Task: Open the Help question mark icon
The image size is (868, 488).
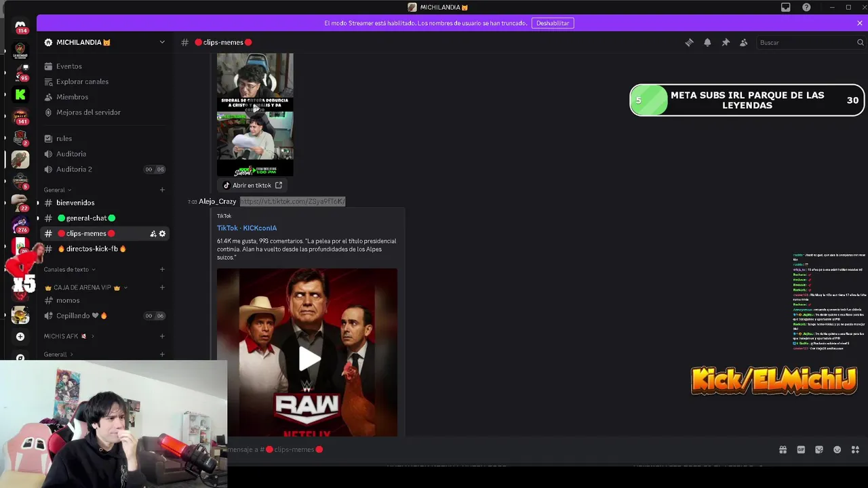Action: pyautogui.click(x=806, y=7)
